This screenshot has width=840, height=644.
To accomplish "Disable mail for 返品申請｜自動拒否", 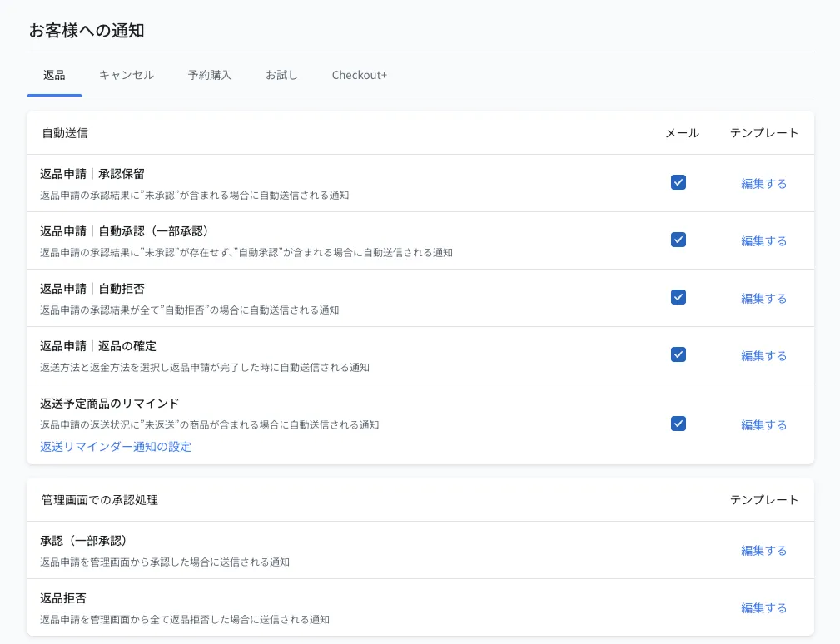I will pos(678,297).
